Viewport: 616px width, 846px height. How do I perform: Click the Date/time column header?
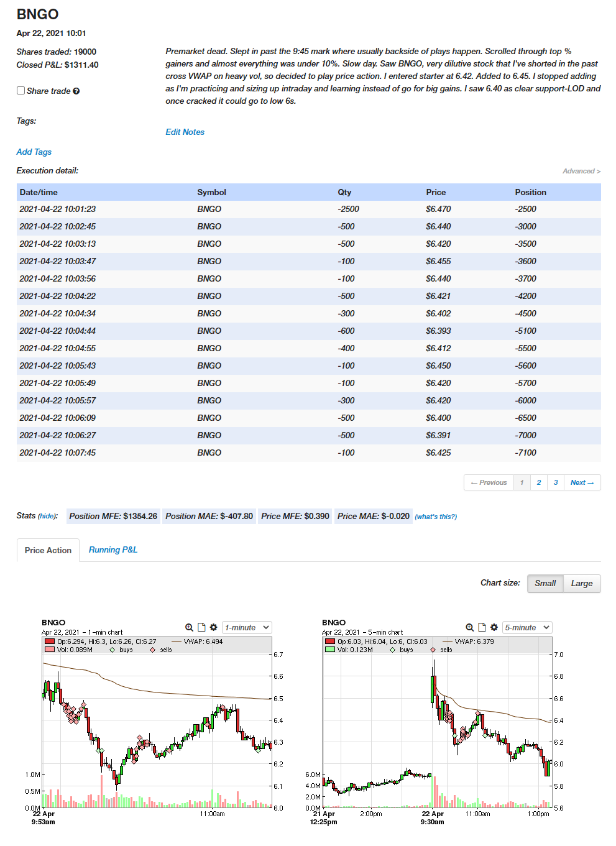tap(39, 192)
